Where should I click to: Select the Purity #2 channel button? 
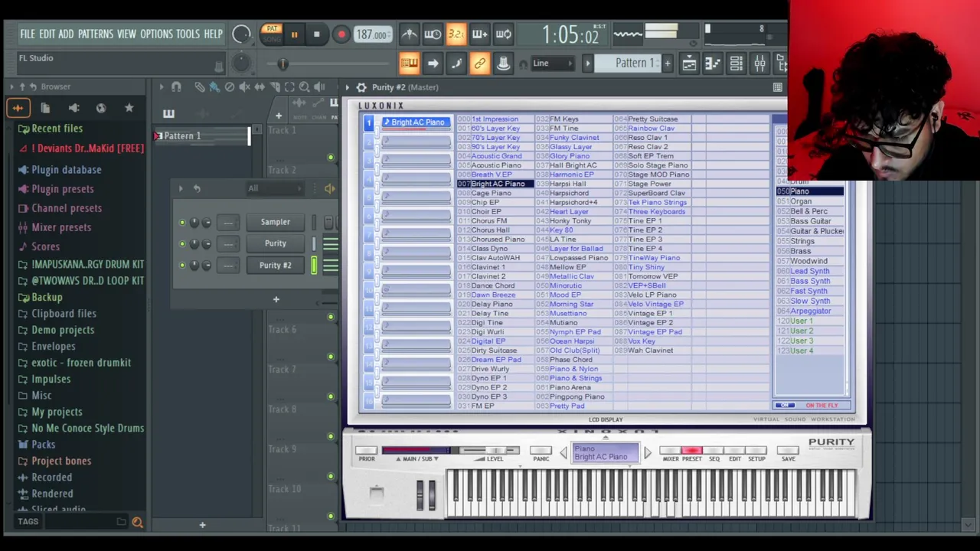click(276, 265)
